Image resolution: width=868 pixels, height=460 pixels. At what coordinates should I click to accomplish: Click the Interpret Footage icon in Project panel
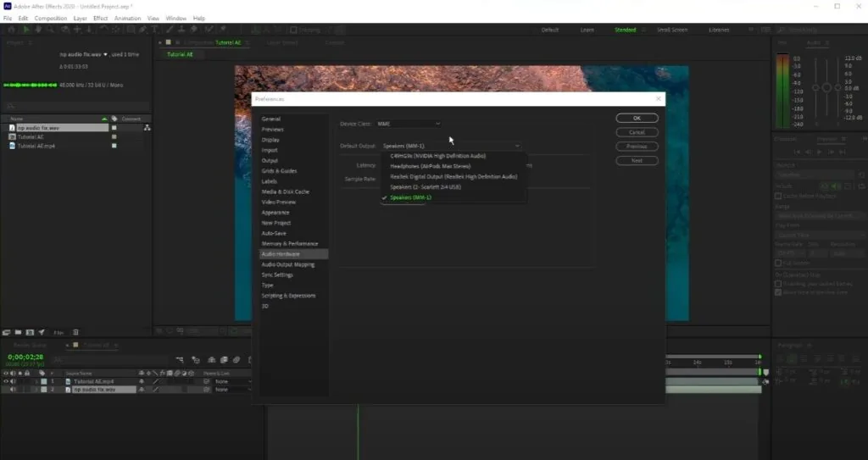click(6, 332)
